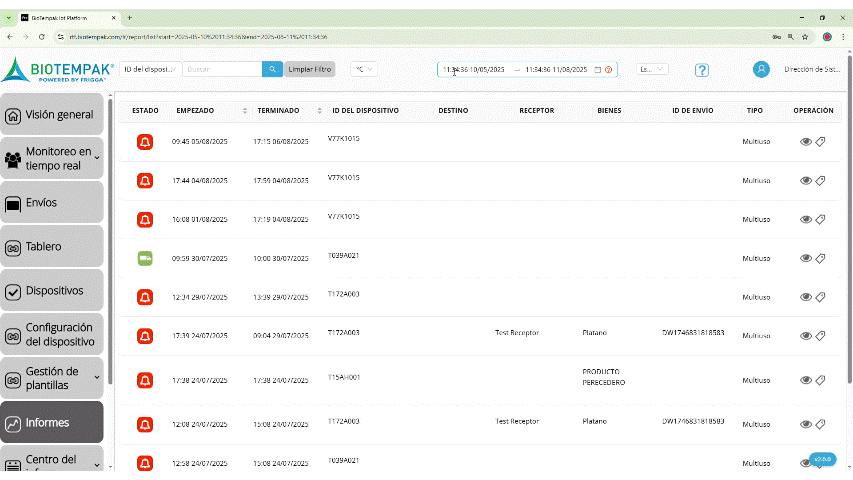Screen dimensions: 853x480
Task: Click the calendar icon in date range field
Action: [x=597, y=70]
